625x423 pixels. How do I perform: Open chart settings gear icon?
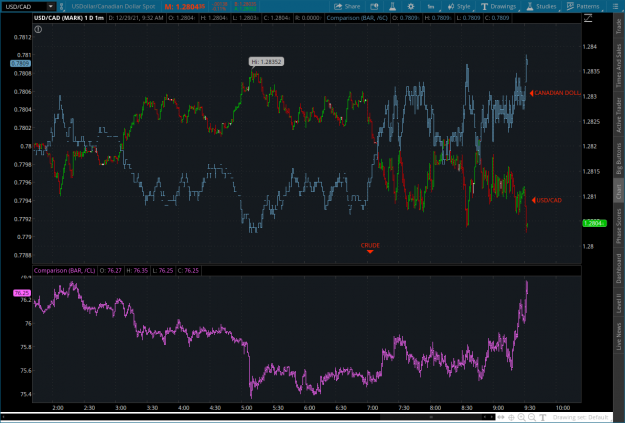[411, 6]
